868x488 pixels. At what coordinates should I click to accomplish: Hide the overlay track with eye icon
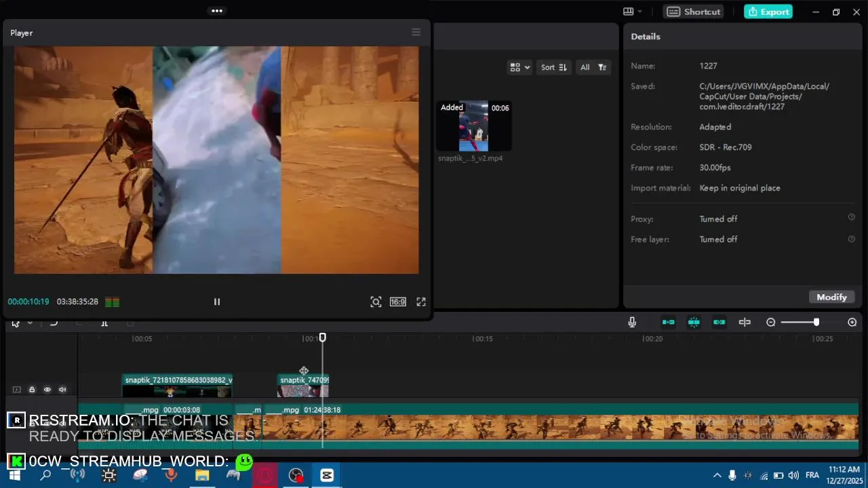[47, 390]
